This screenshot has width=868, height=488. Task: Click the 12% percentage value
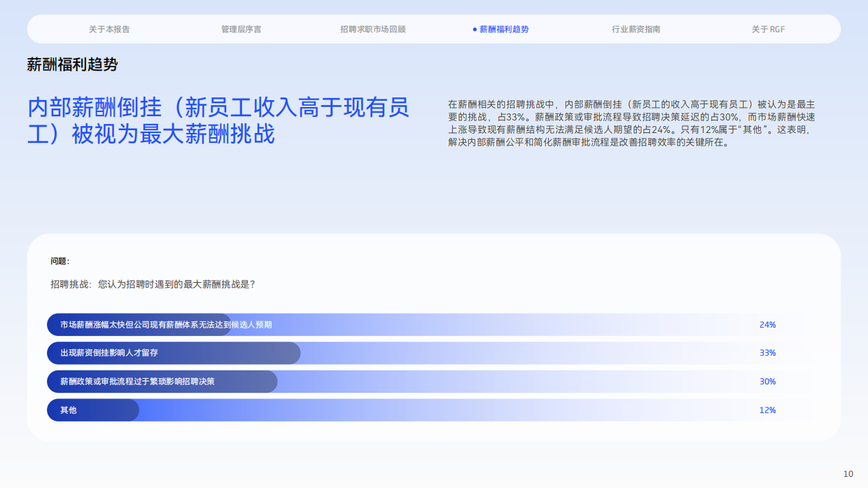(767, 410)
